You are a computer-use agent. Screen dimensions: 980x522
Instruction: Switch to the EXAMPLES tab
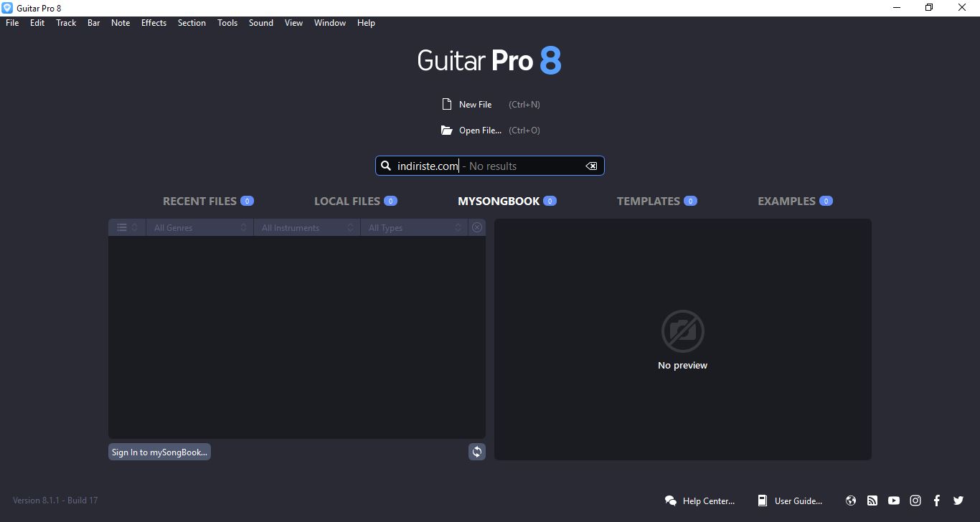795,201
